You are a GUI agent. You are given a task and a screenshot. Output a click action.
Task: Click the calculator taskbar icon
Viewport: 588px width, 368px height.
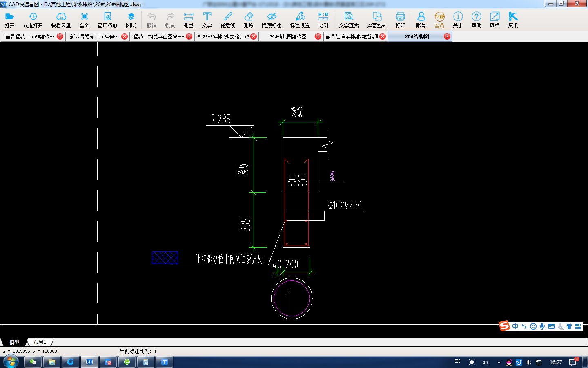click(146, 362)
